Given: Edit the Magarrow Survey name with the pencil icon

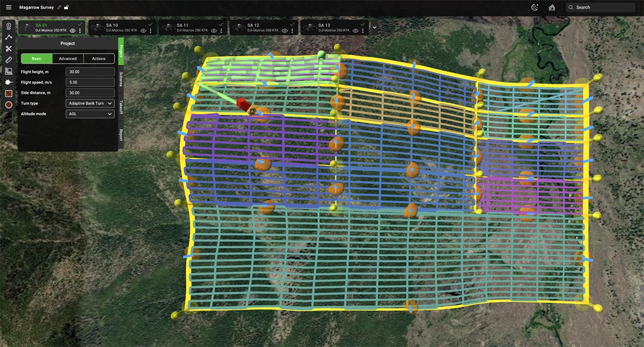Looking at the screenshot, I should pos(59,8).
